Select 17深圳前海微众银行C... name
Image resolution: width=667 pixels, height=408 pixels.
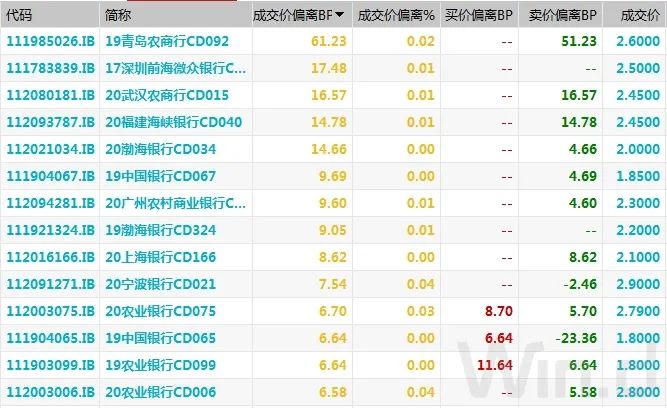point(175,68)
